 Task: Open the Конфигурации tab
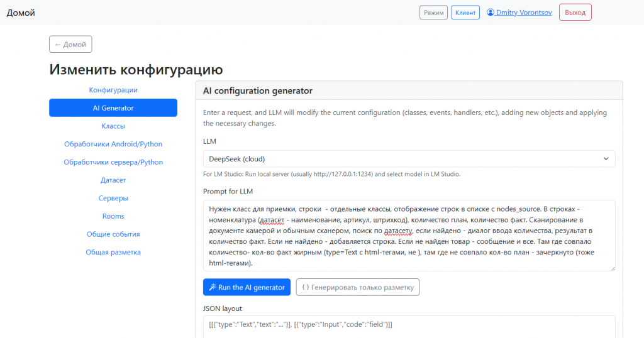click(113, 90)
